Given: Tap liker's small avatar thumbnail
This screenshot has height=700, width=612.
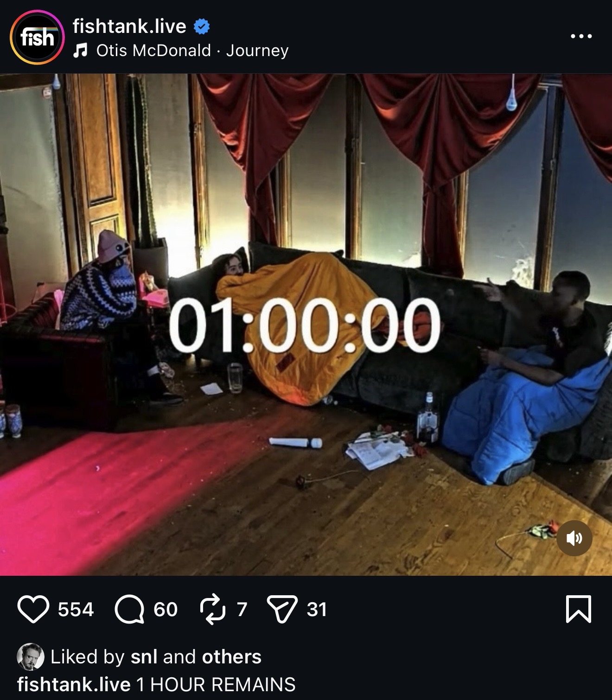Looking at the screenshot, I should coord(31,657).
